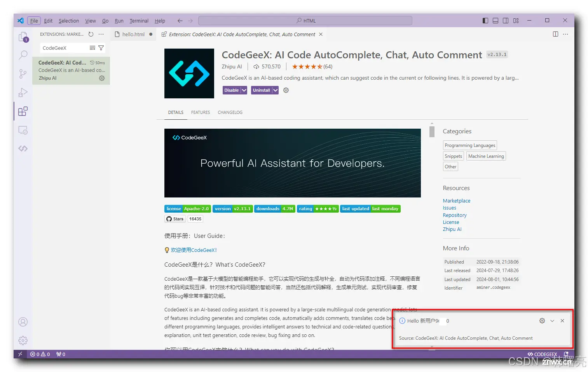The height and width of the screenshot is (372, 588).
Task: Open the View menu
Action: (91, 21)
